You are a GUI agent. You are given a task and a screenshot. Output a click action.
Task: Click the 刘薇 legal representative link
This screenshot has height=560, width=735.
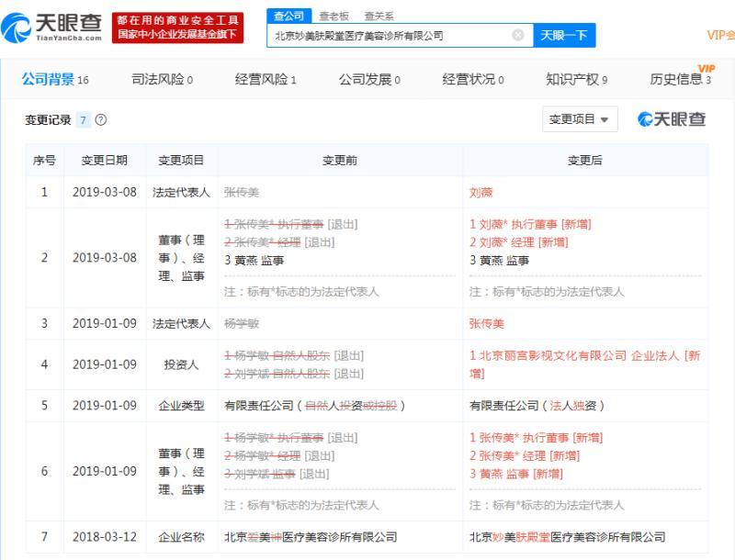481,193
